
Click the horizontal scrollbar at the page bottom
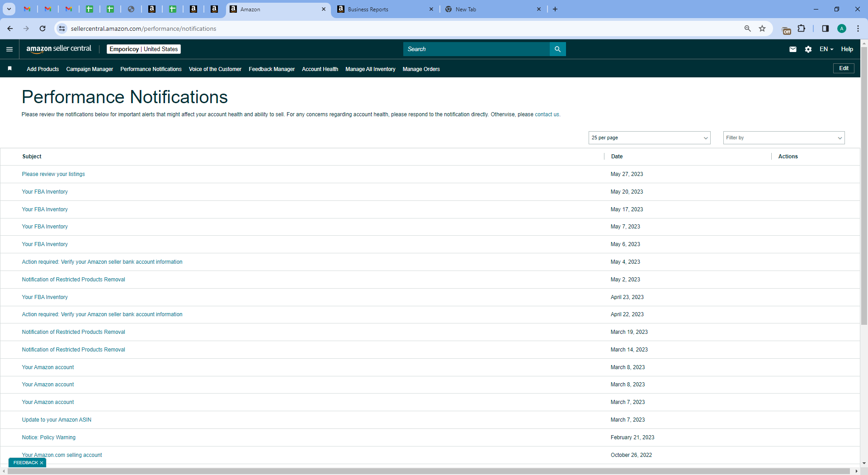pyautogui.click(x=428, y=471)
